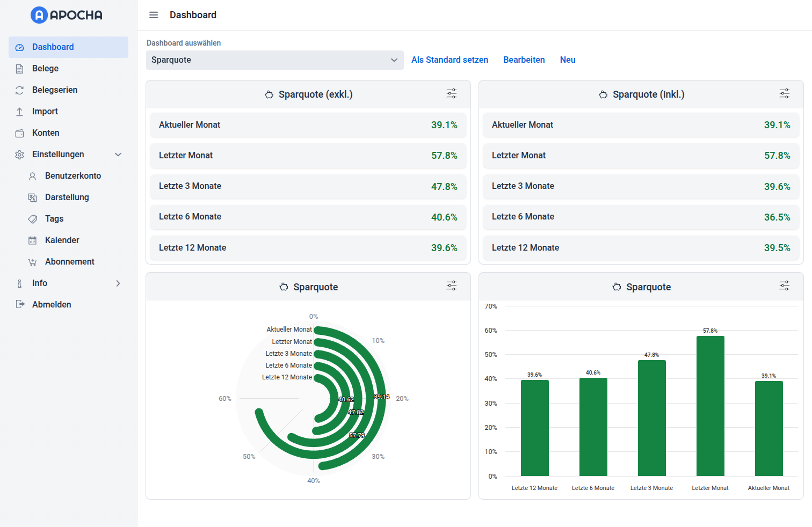Open the Bearbeiten dashboard option
812x527 pixels.
(524, 60)
